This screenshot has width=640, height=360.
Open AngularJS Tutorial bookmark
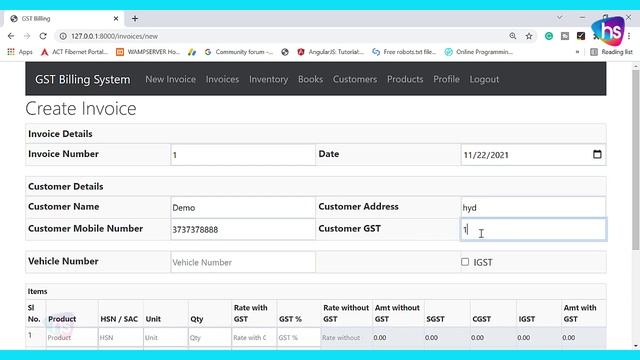pos(330,52)
